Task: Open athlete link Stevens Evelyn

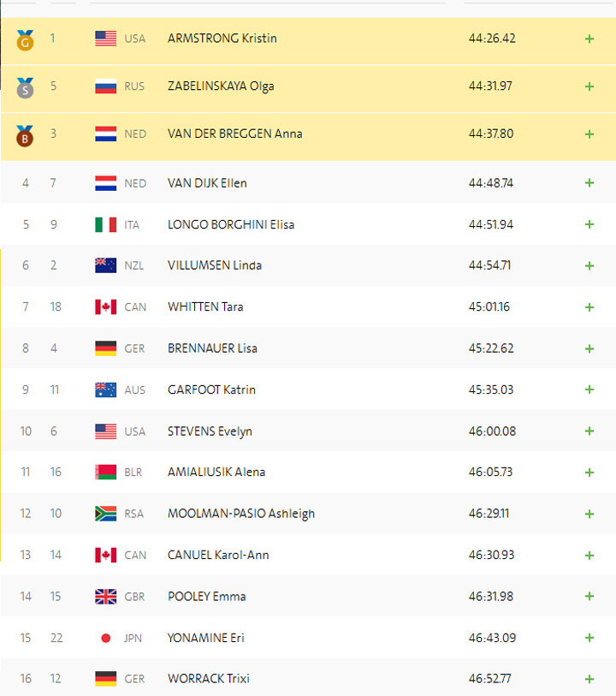Action: tap(210, 431)
